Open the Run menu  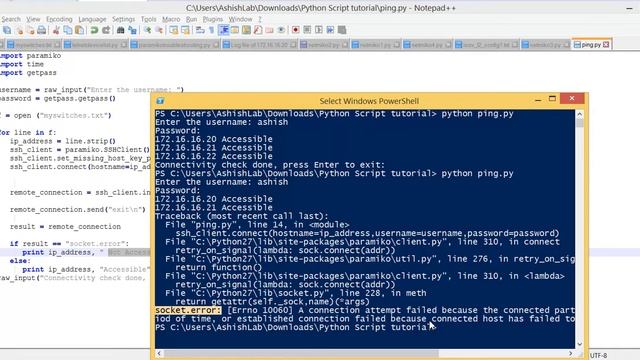tap(191, 19)
